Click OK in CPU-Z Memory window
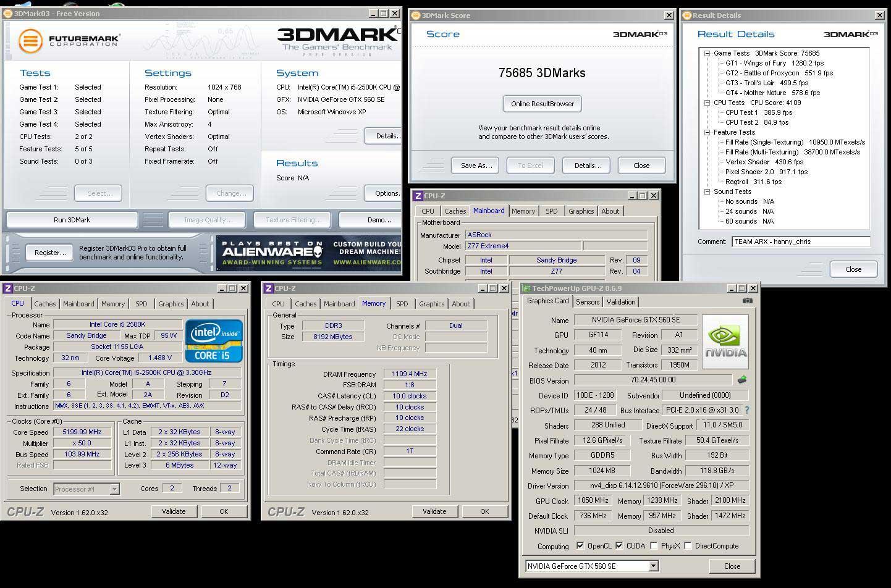Screen dimensions: 891x588 (484, 511)
